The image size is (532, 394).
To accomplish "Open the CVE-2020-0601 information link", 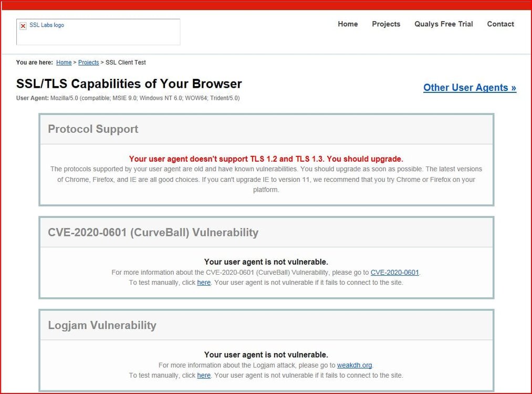I will pyautogui.click(x=394, y=272).
